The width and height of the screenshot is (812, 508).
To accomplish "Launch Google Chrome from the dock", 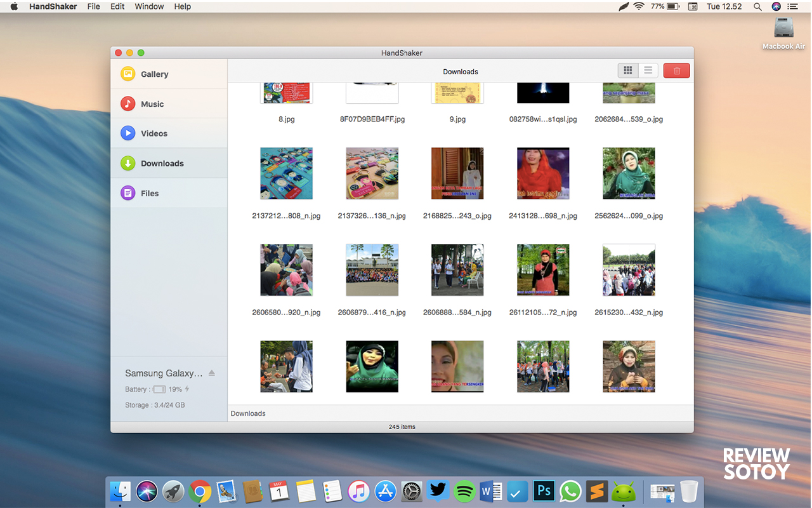I will (200, 491).
